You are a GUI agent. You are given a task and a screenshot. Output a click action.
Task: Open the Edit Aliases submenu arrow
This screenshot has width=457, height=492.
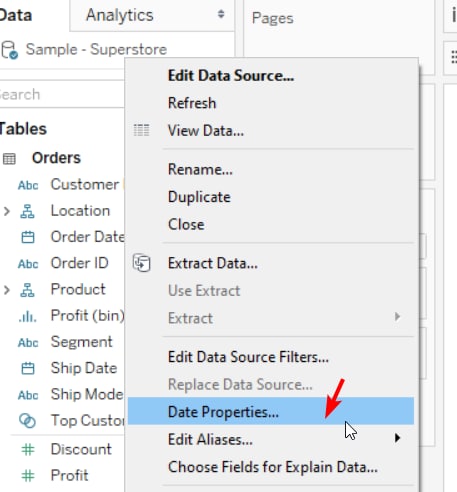tap(397, 438)
